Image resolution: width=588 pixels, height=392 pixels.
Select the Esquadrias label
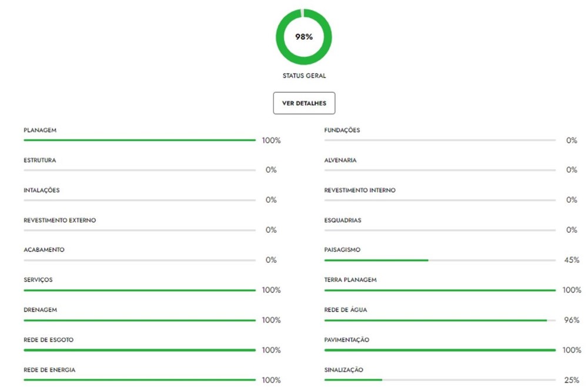pos(343,220)
